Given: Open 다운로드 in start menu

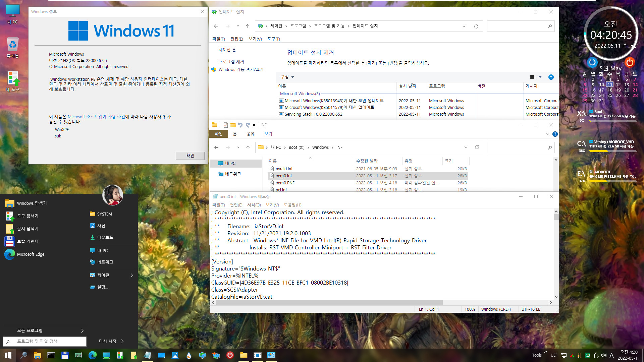Looking at the screenshot, I should 102,237.
